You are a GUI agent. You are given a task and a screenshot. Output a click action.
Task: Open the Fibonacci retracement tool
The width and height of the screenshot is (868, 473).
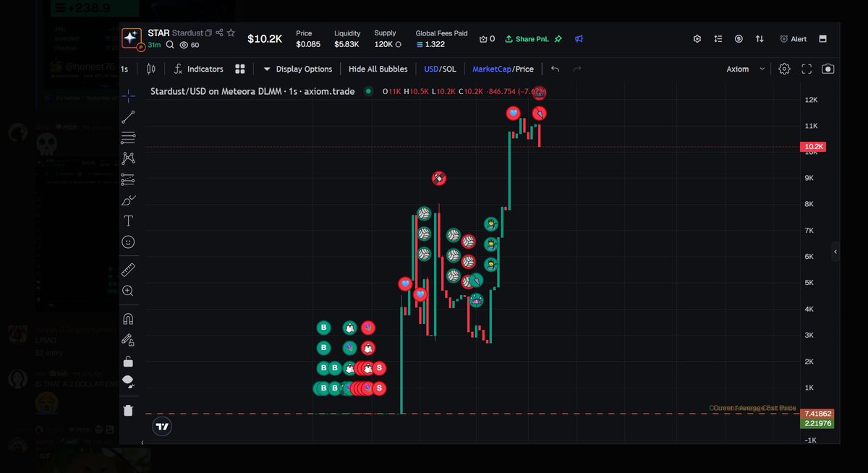128,137
